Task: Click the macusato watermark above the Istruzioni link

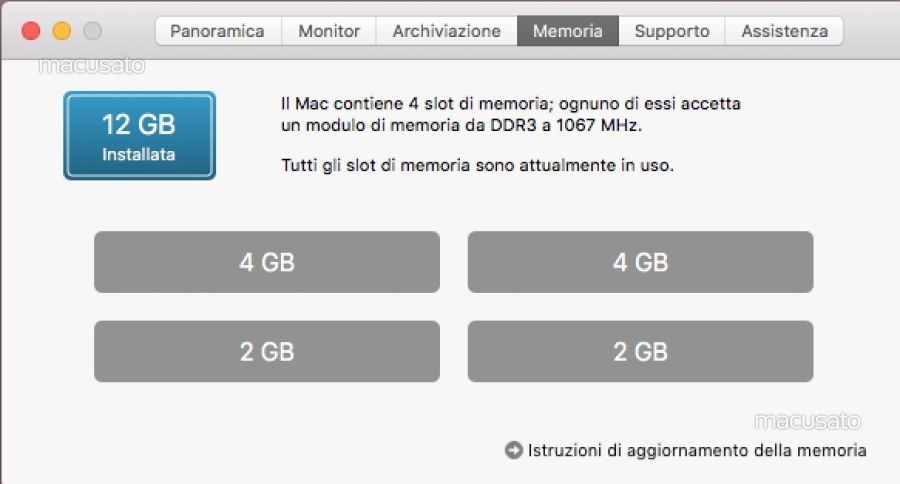Action: pyautogui.click(x=807, y=421)
